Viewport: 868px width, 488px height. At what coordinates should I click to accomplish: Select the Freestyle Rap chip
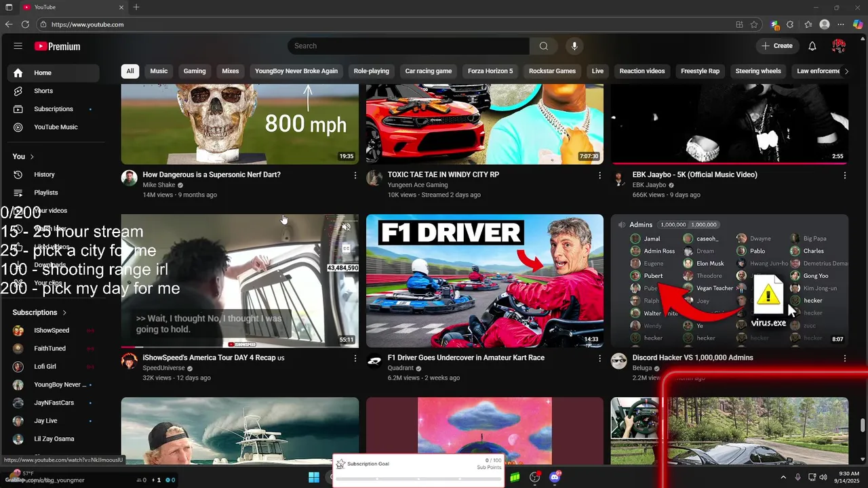click(x=700, y=71)
